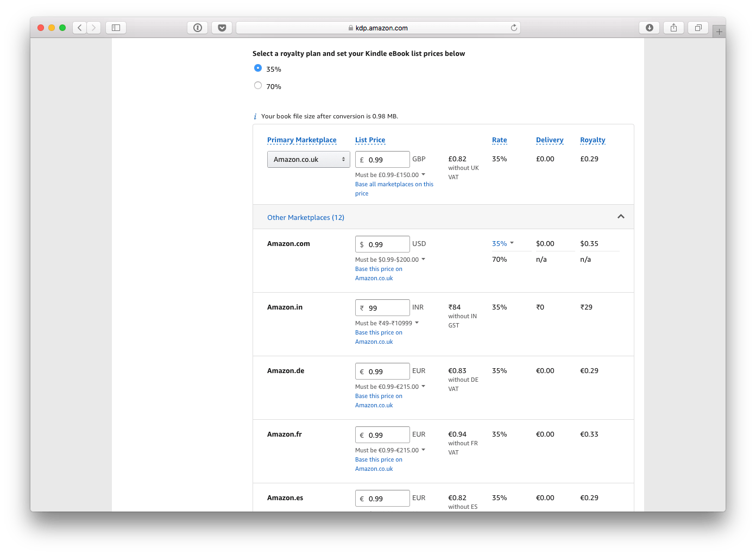Click Amazon.in 'Base this price on Amazon.co.uk'
This screenshot has height=555, width=756.
(379, 337)
